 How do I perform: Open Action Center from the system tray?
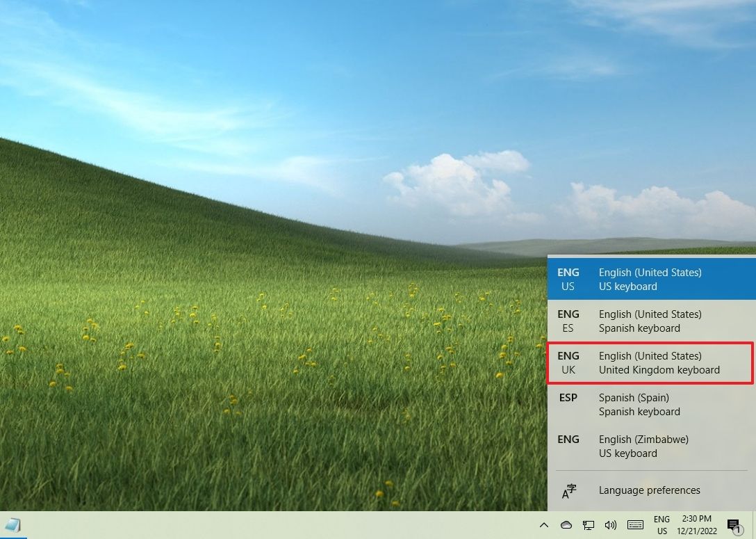[733, 525]
